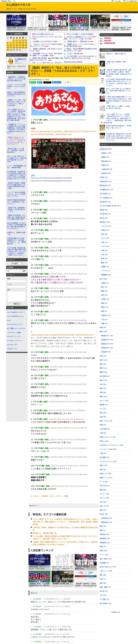Screen dimensions: 138x644
Task: Click the なんJ政治ネタまとめ blog title
Action: tap(18, 5)
